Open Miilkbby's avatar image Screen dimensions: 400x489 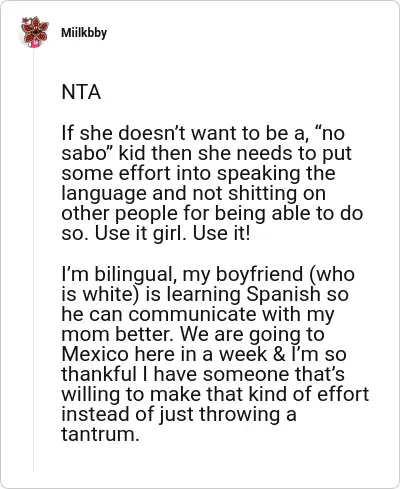click(34, 32)
